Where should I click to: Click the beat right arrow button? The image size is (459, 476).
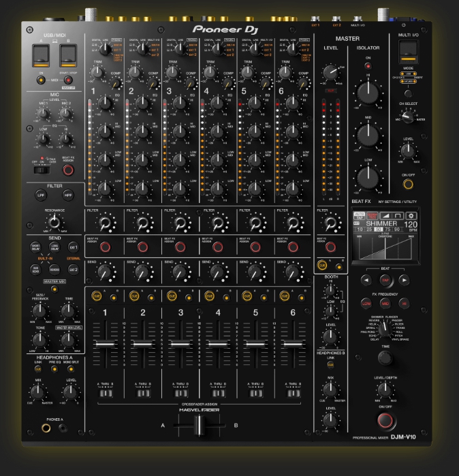(404, 280)
